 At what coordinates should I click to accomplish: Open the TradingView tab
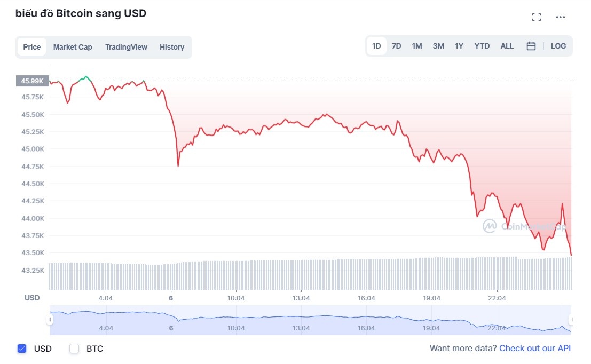126,47
